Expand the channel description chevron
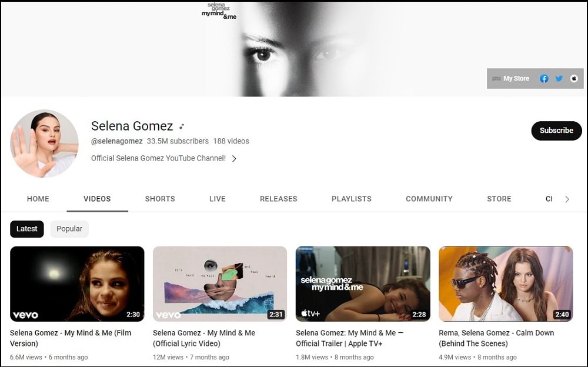This screenshot has height=367, width=588. click(x=234, y=158)
